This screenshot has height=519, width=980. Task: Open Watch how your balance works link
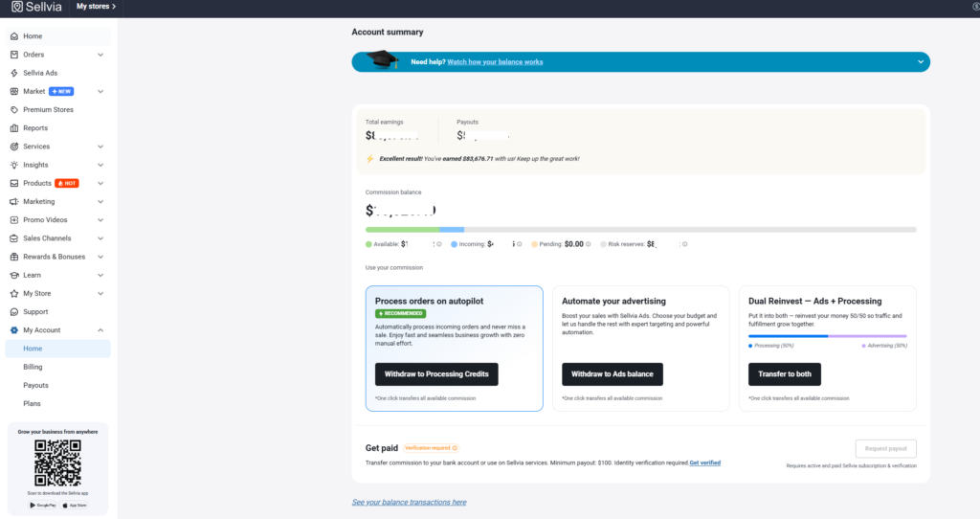coord(495,62)
